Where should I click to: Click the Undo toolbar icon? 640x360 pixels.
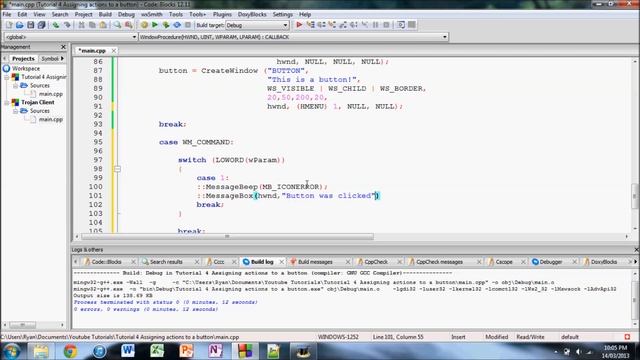(56, 25)
